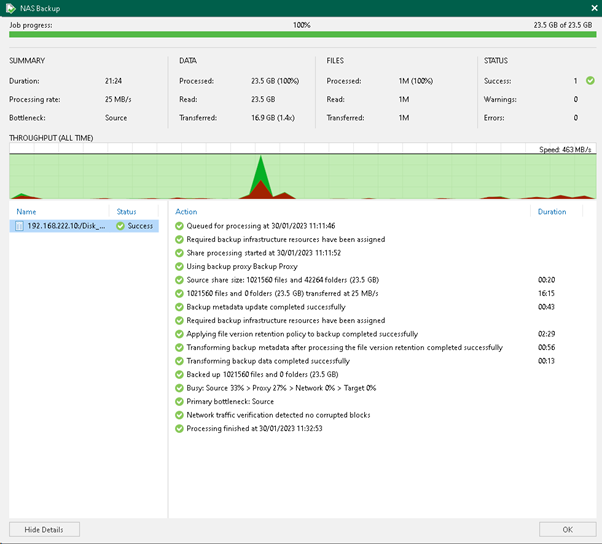The image size is (602, 544).
Task: Click the icon beside Network traffic verification entry
Action: pyautogui.click(x=179, y=415)
